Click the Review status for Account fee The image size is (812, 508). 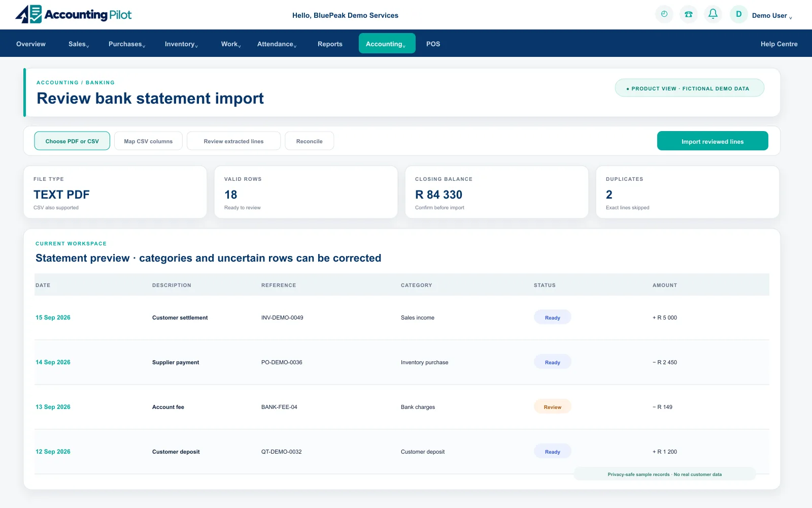[x=552, y=407]
